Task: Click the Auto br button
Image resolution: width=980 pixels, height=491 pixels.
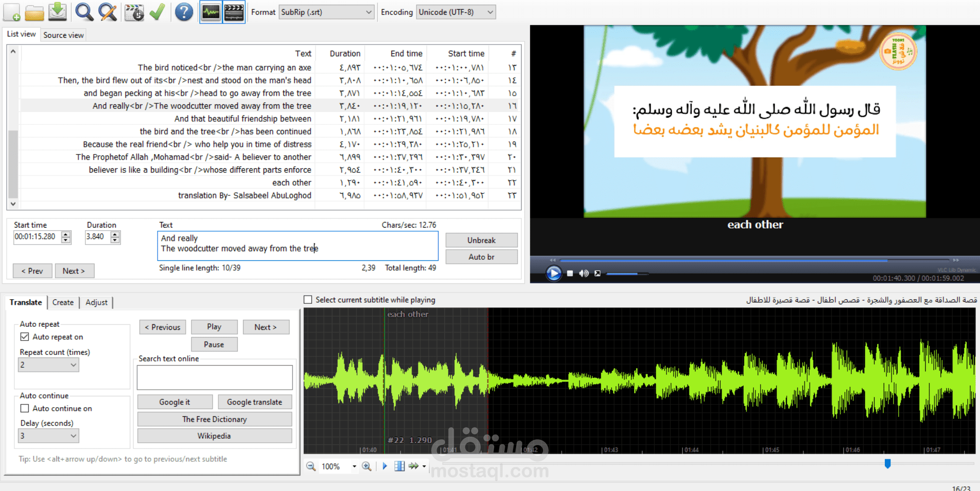Action: tap(481, 257)
